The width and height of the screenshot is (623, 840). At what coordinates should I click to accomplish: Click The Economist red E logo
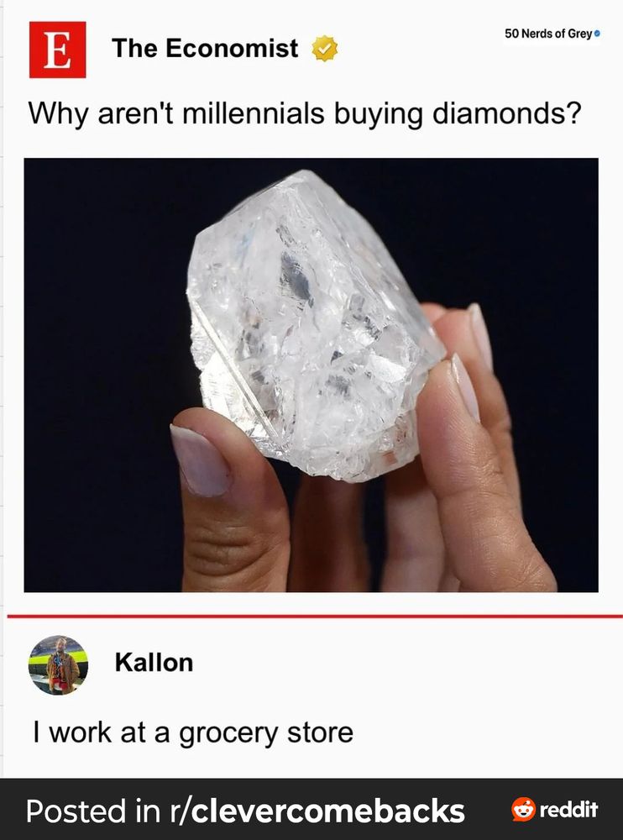coord(57,50)
